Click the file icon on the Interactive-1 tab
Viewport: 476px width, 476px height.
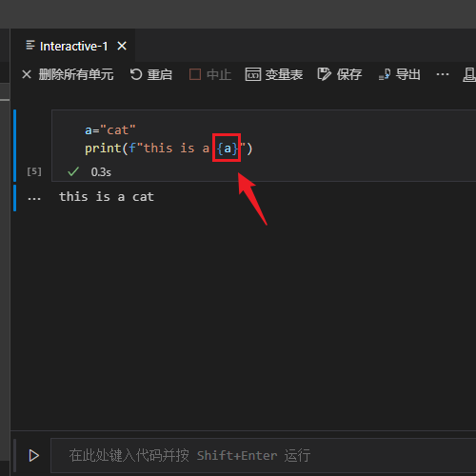[x=30, y=46]
